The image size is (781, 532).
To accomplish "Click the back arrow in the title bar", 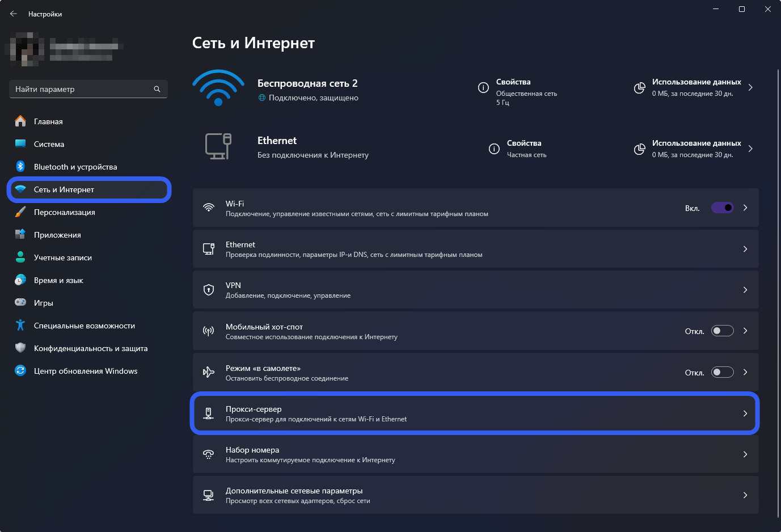I will [14, 14].
